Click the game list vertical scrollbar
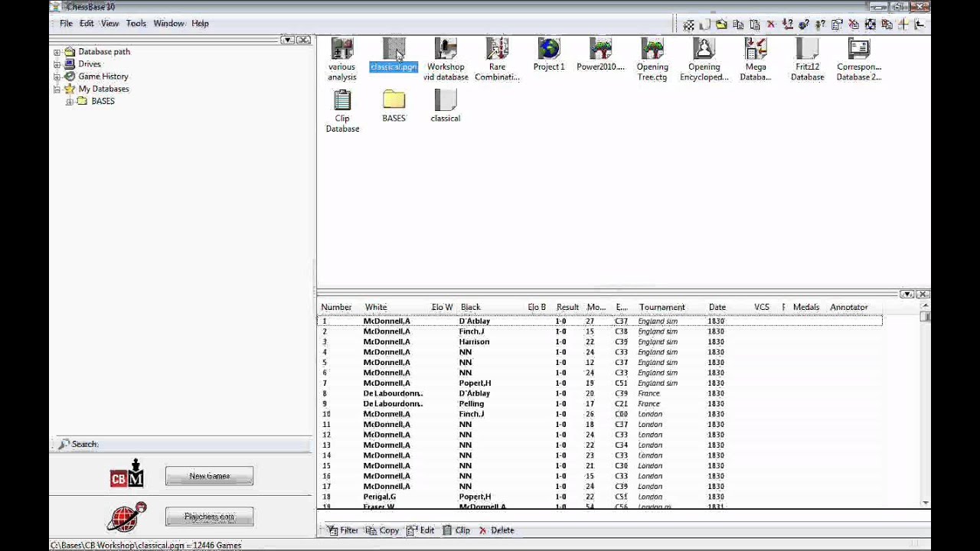 (926, 404)
